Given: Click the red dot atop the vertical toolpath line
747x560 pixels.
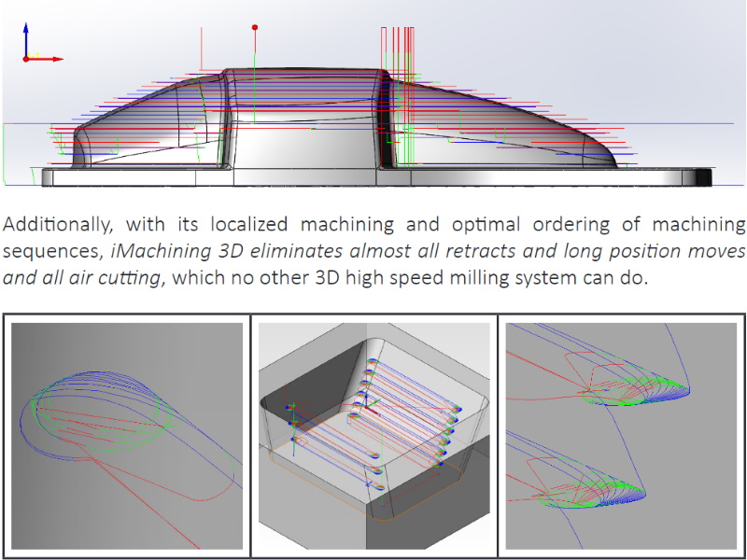Looking at the screenshot, I should pos(254,28).
